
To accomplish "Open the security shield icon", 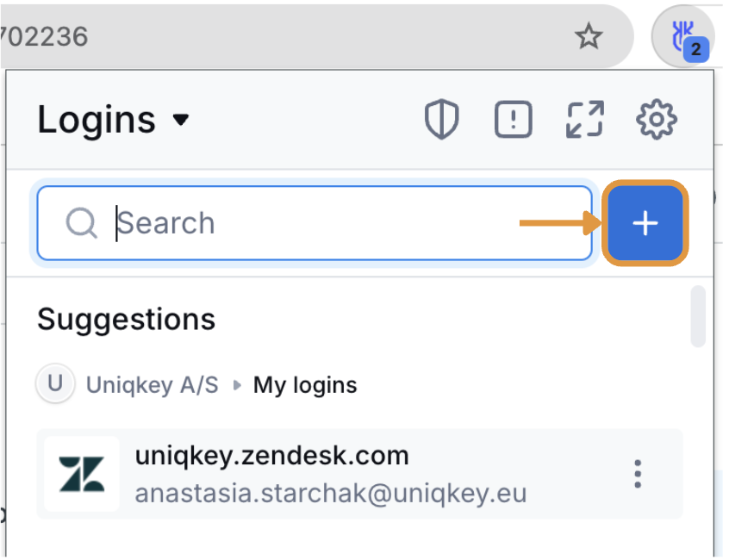I will [441, 119].
